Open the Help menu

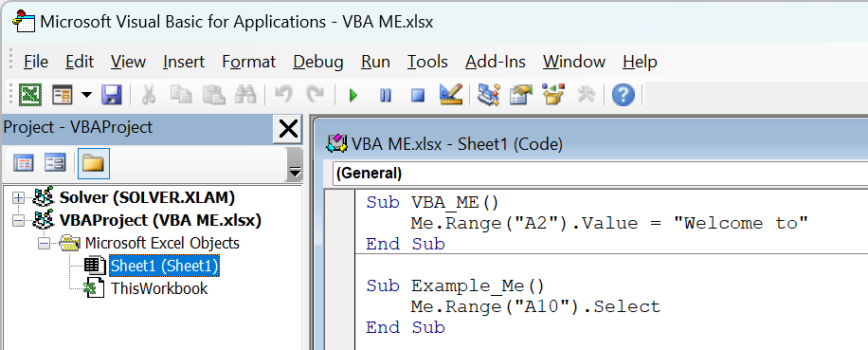[x=640, y=62]
